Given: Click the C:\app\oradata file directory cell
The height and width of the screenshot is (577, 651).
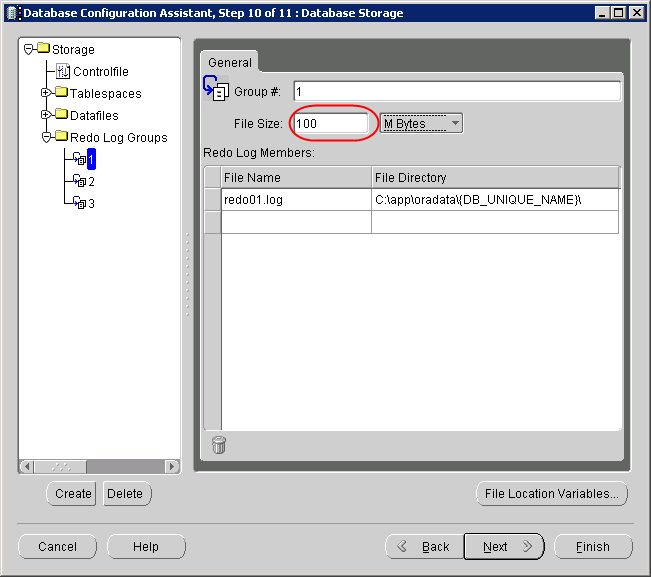Looking at the screenshot, I should click(x=495, y=200).
